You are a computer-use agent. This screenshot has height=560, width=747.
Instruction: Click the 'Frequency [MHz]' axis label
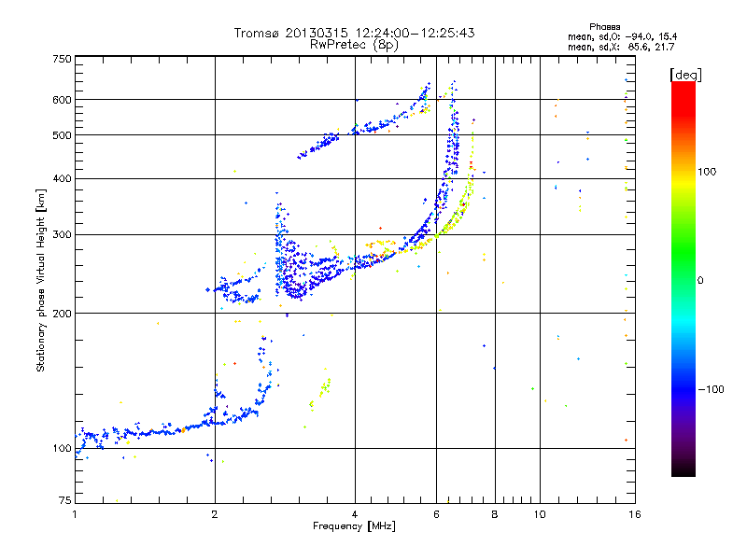click(354, 526)
